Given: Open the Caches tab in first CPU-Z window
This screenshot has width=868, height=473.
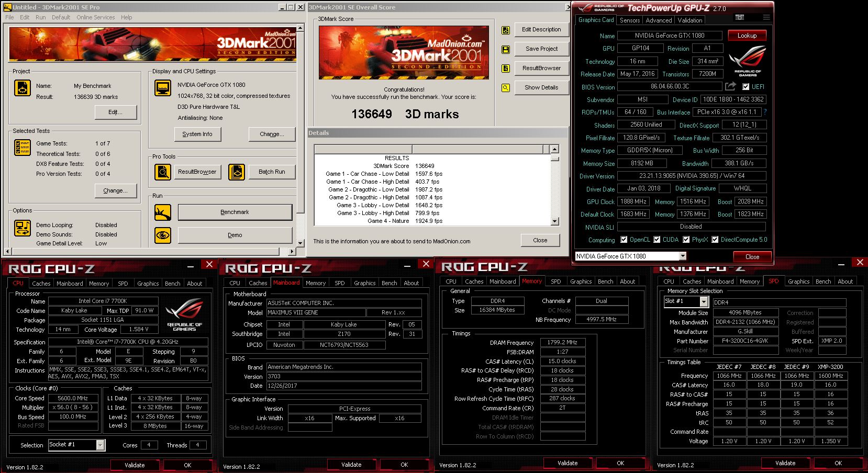Looking at the screenshot, I should tap(41, 284).
